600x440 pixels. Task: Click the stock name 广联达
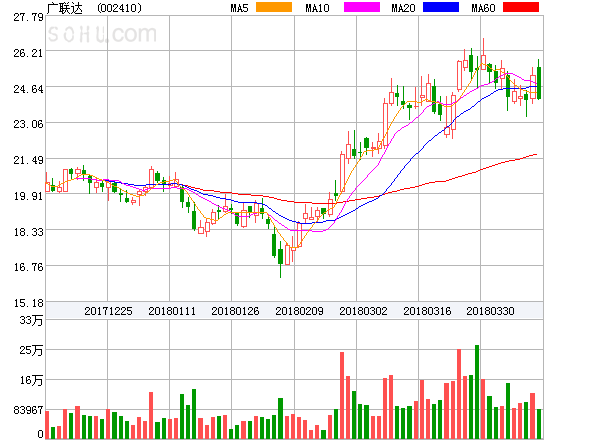64,8
